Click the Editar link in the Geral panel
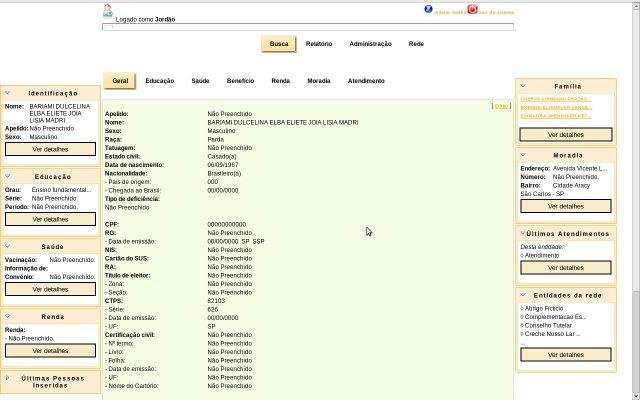 (x=501, y=106)
